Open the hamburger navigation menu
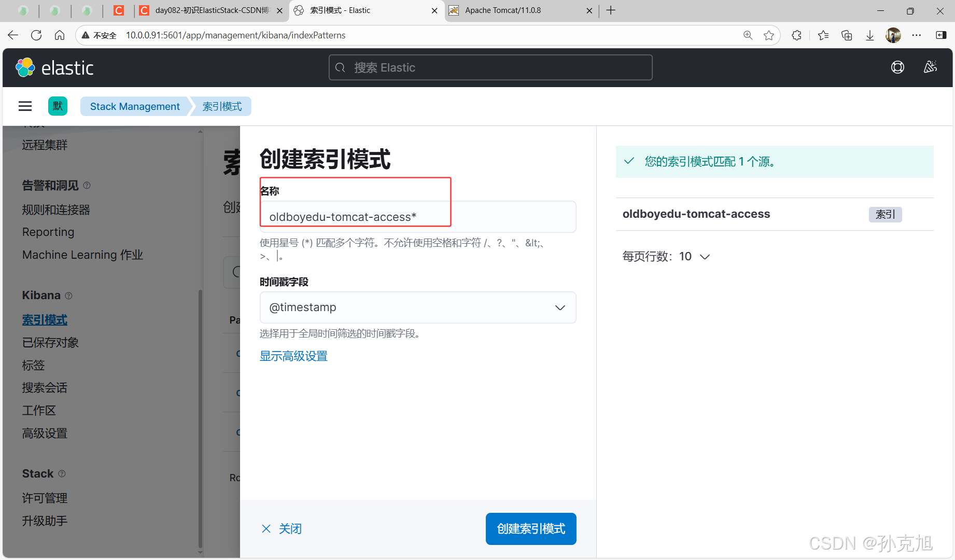The width and height of the screenshot is (955, 560). pyautogui.click(x=25, y=106)
